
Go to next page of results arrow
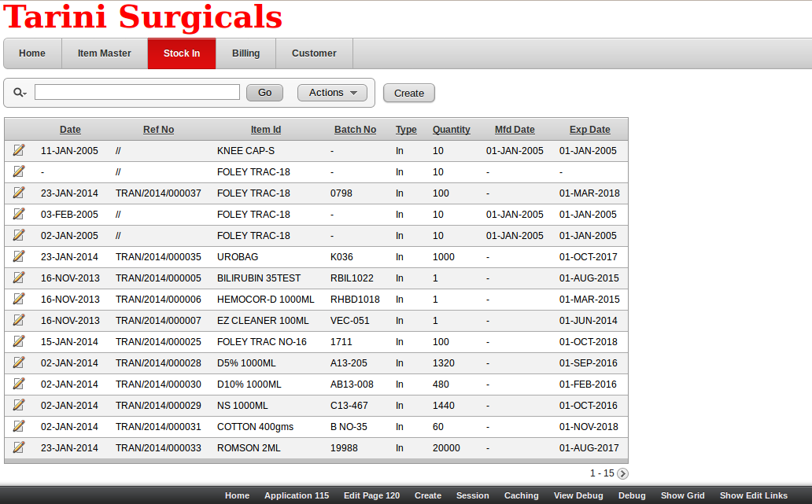point(622,473)
